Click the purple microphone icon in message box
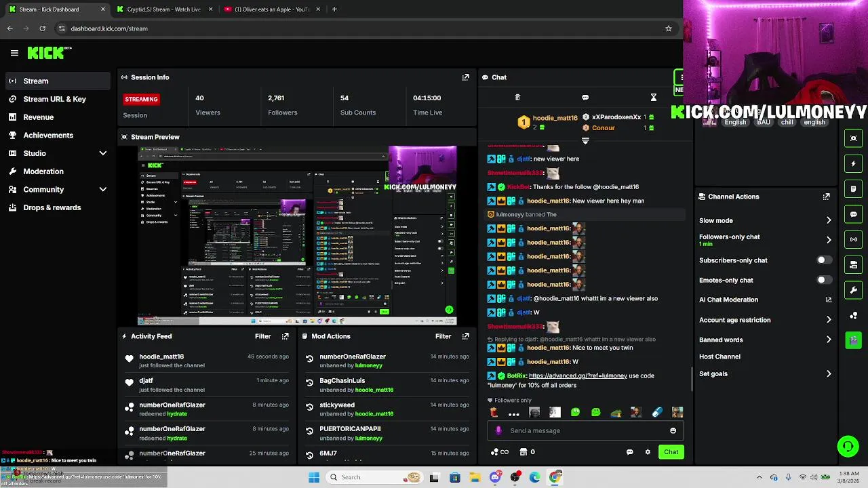868x488 pixels. pyautogui.click(x=498, y=430)
